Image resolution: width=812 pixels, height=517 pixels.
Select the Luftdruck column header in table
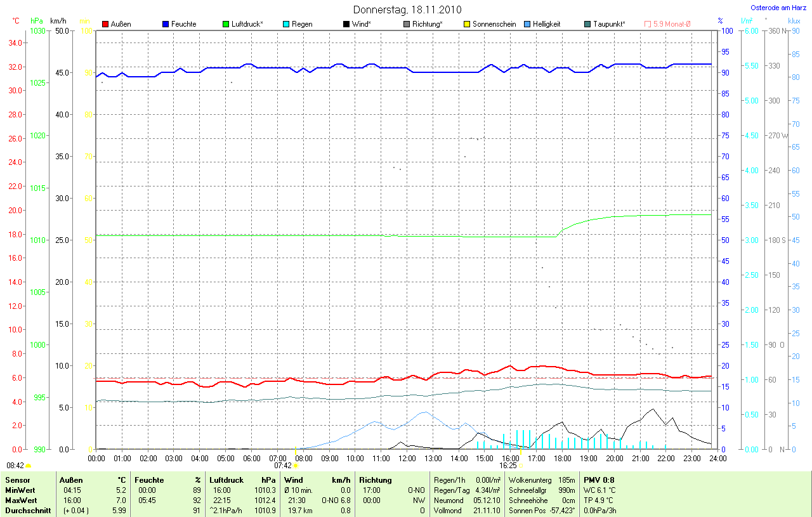[226, 480]
